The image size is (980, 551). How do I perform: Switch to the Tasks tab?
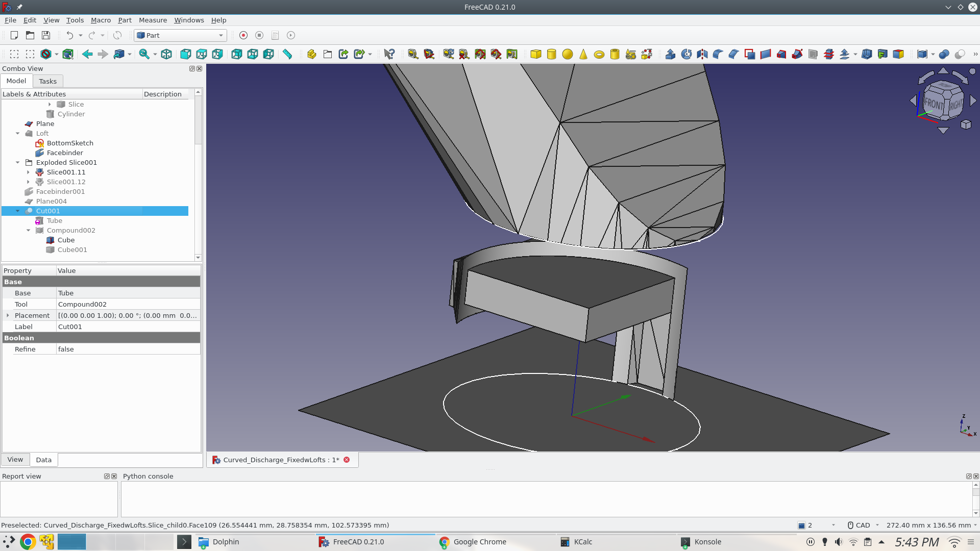coord(48,81)
